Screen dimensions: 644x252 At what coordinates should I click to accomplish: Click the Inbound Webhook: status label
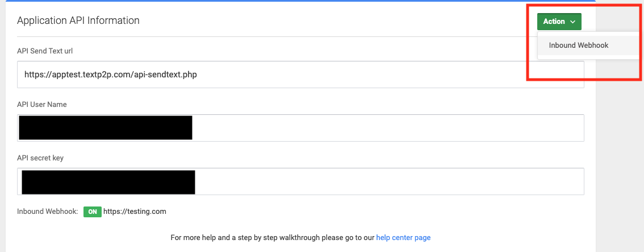pos(48,212)
